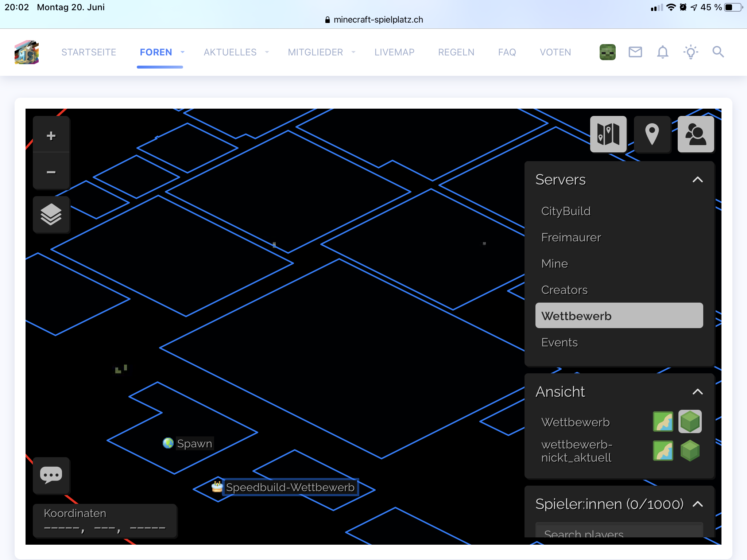Toggle light/dark mode bulb icon
Viewport: 747px width, 560px height.
pos(690,52)
